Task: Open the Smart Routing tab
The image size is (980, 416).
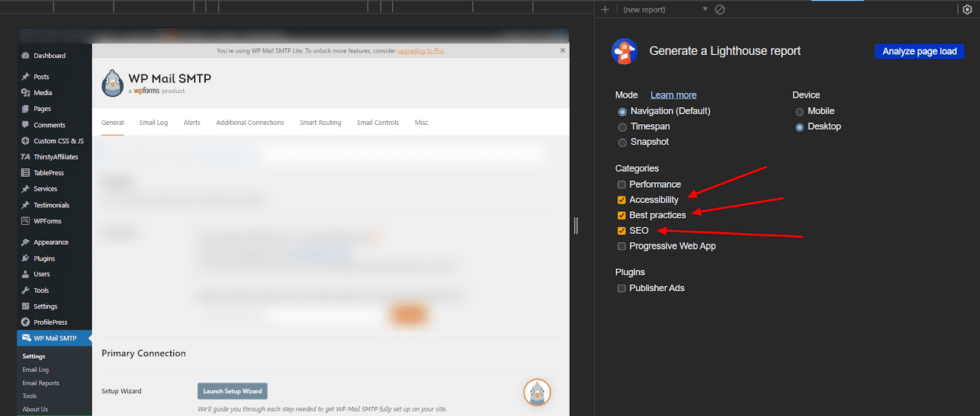Action: tap(320, 122)
